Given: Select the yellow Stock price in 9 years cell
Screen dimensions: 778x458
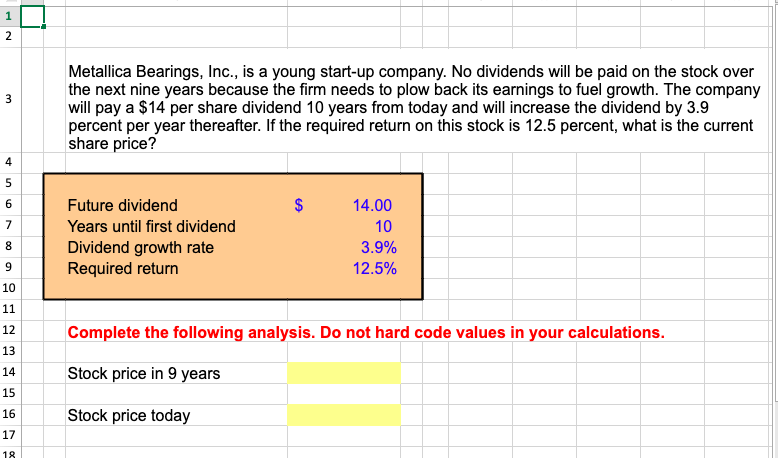Looking at the screenshot, I should coord(344,373).
